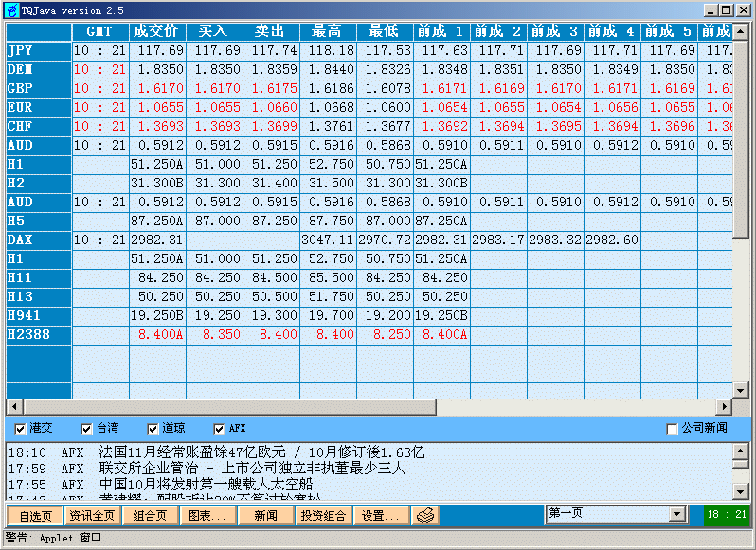
Task: Click the quote table scroll-down arrow
Action: click(741, 390)
